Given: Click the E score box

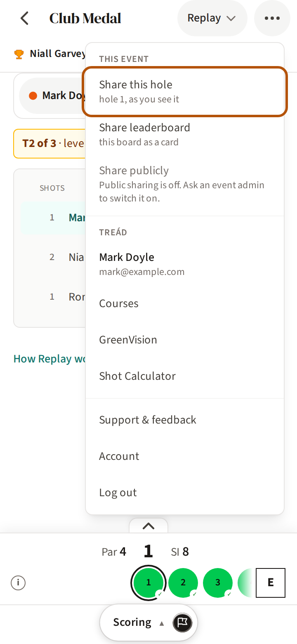Looking at the screenshot, I should 271,583.
